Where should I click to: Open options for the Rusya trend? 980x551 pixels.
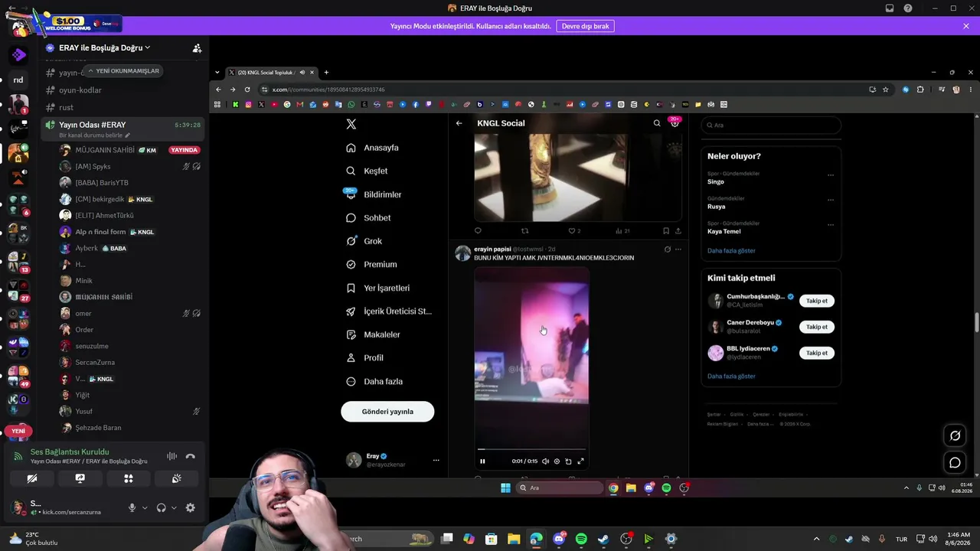tap(831, 200)
